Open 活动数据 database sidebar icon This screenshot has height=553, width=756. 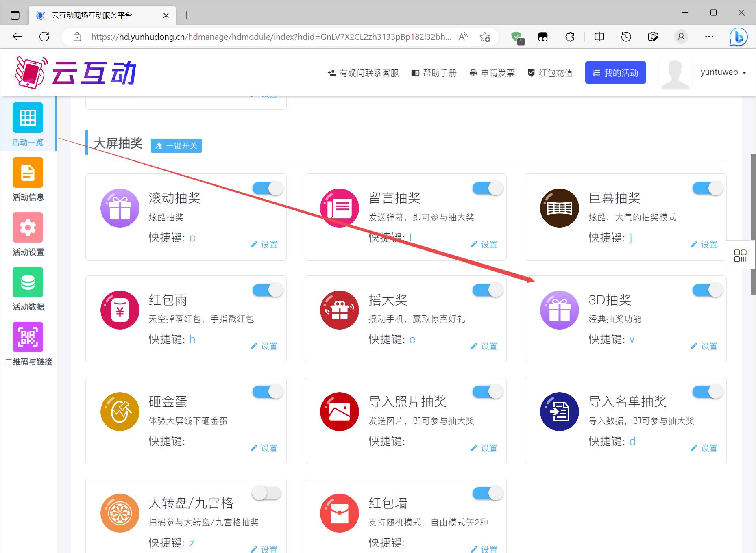(x=28, y=282)
